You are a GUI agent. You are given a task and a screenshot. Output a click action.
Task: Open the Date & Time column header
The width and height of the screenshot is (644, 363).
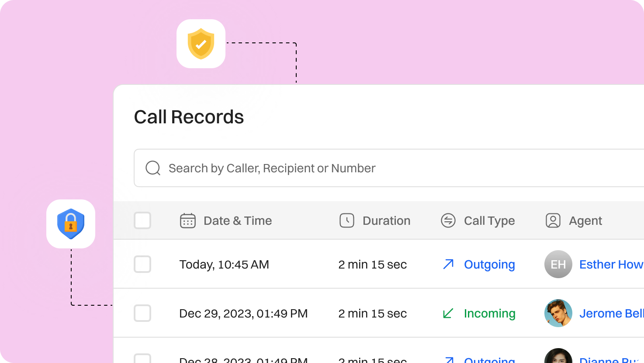coord(238,221)
